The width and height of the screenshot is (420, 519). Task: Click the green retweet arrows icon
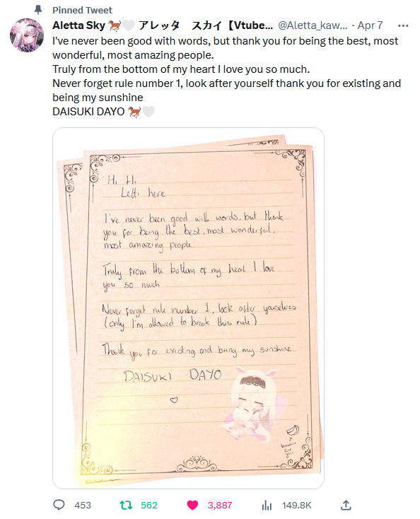tap(126, 505)
